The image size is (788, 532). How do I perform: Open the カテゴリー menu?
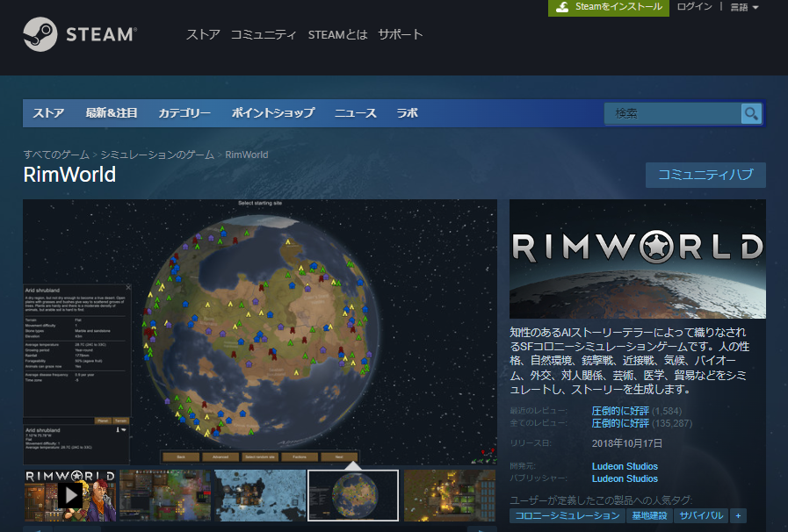[184, 113]
